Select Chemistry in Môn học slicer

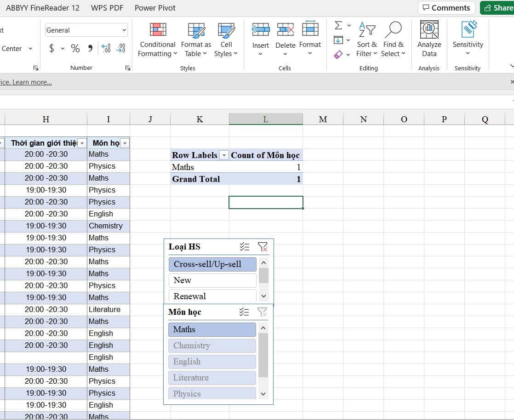coord(212,346)
